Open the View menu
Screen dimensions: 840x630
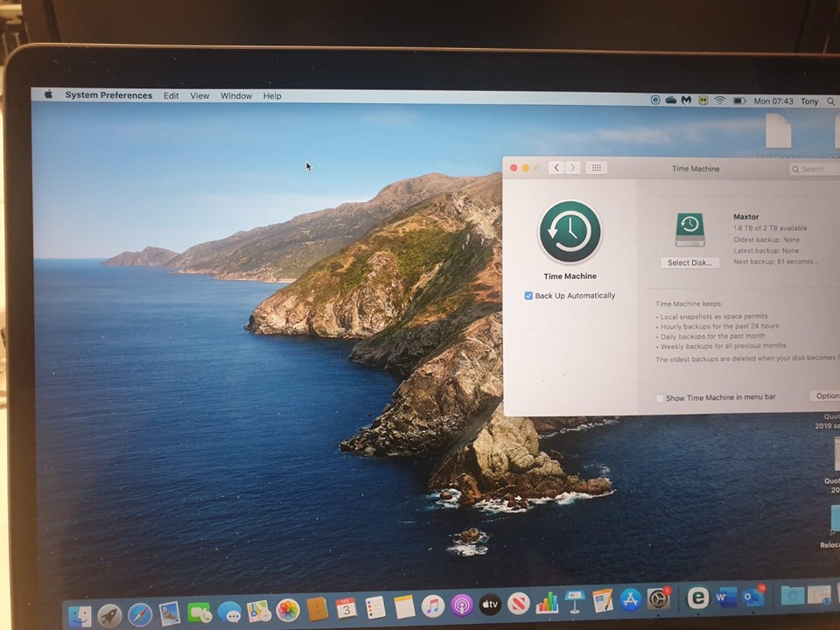(x=199, y=95)
